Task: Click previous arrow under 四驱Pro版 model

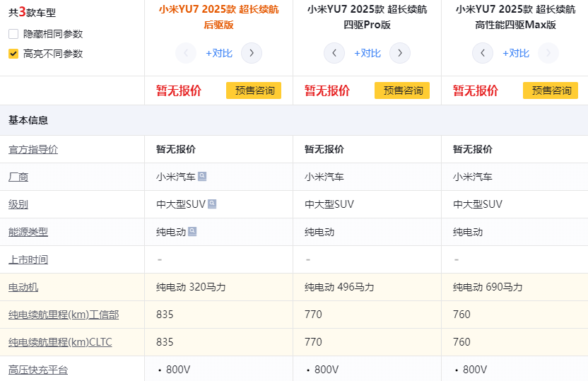Action: coord(334,53)
